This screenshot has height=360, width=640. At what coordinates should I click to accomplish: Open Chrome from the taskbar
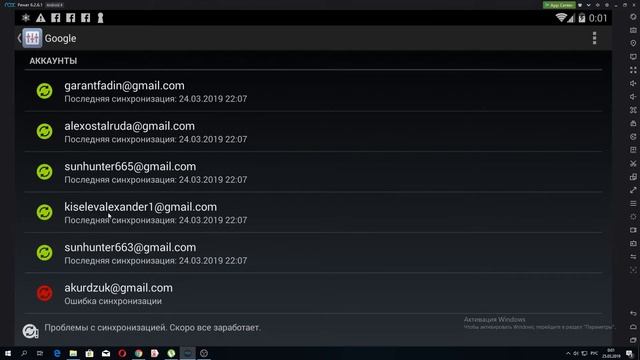point(138,353)
